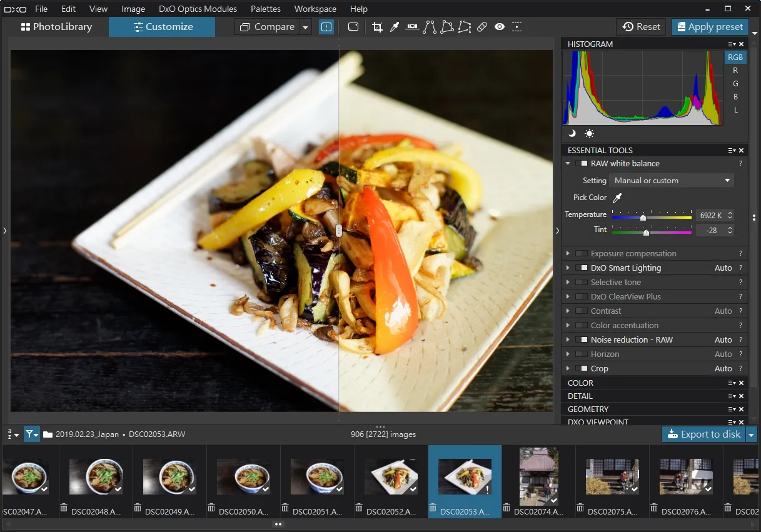
Task: Open the Palettes menu
Action: point(266,9)
